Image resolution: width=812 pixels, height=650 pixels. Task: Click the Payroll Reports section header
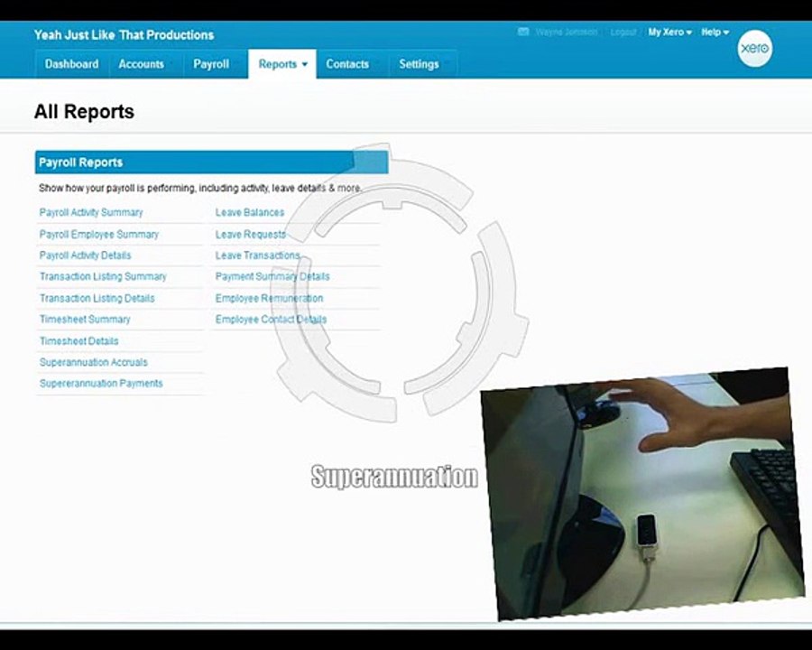[x=211, y=162]
